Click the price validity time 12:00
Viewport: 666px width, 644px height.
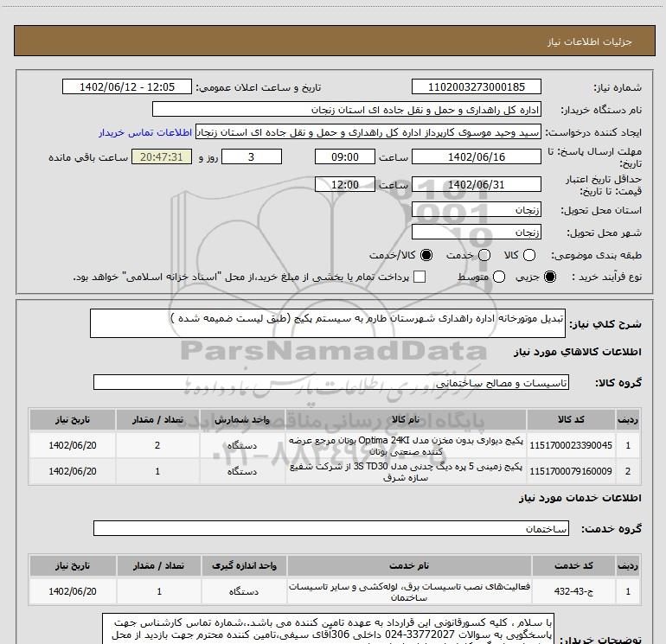coord(345,184)
